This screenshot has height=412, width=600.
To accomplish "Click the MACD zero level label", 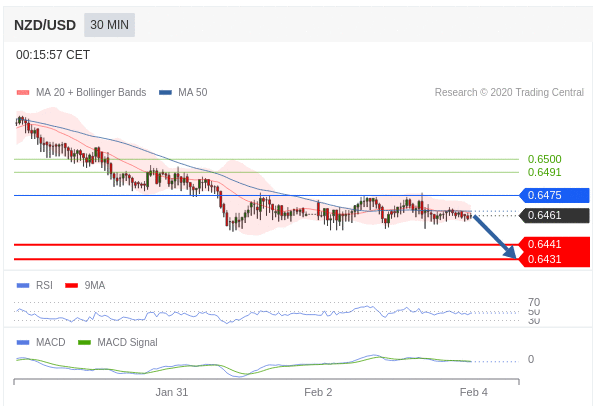I will [x=531, y=359].
